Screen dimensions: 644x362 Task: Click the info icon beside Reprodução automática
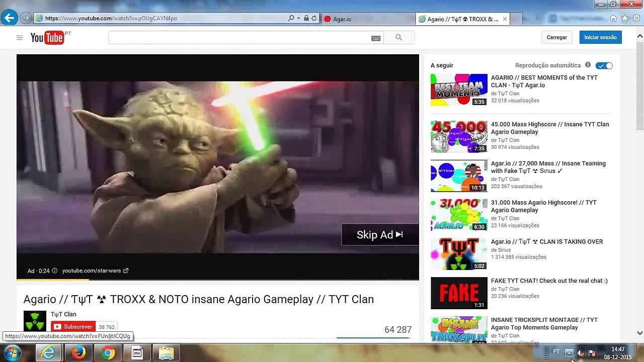tap(588, 65)
